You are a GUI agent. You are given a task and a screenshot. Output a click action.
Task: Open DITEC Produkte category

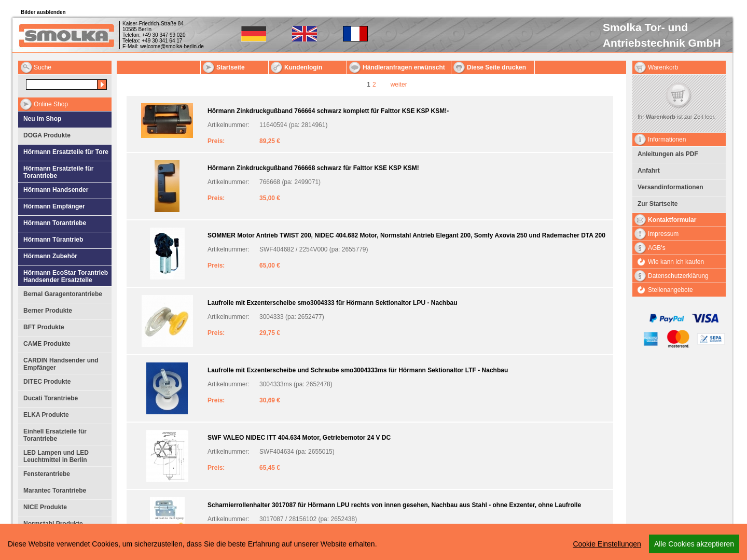click(65, 382)
